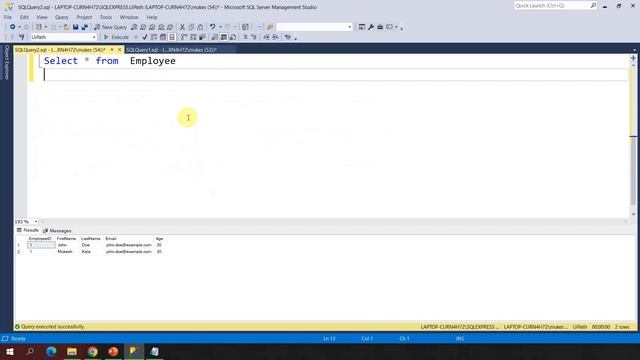Click the FirstName column header

67,239
